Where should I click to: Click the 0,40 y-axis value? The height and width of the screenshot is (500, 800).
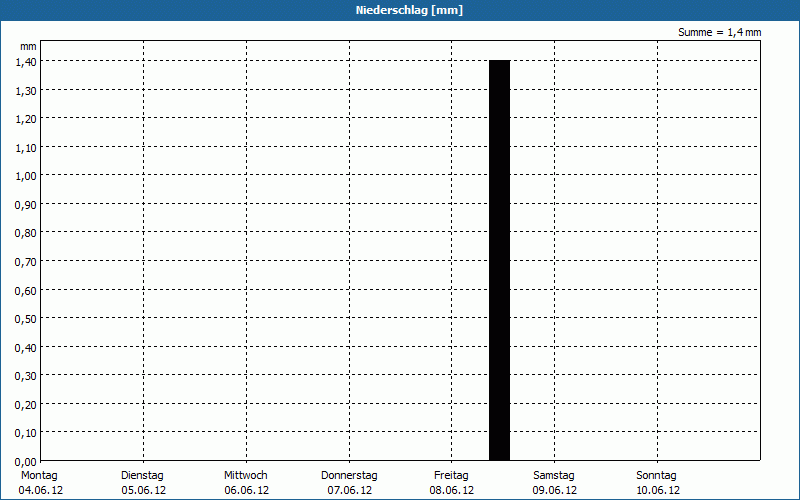26,347
